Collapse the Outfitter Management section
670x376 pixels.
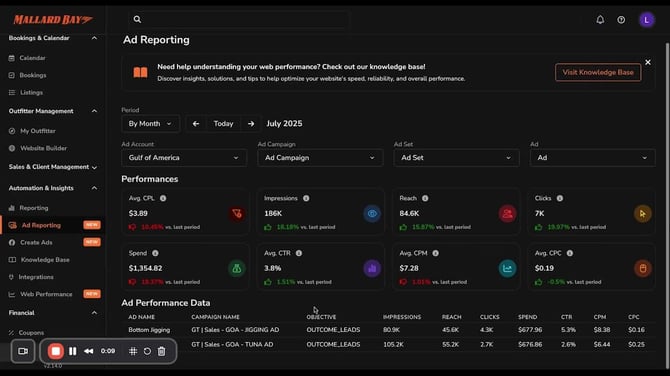tap(94, 111)
